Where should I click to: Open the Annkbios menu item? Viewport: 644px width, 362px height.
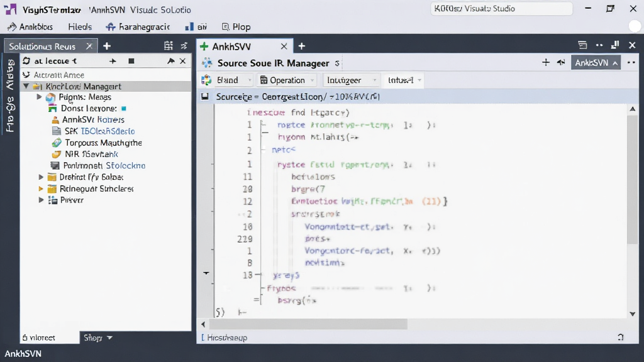tap(30, 26)
